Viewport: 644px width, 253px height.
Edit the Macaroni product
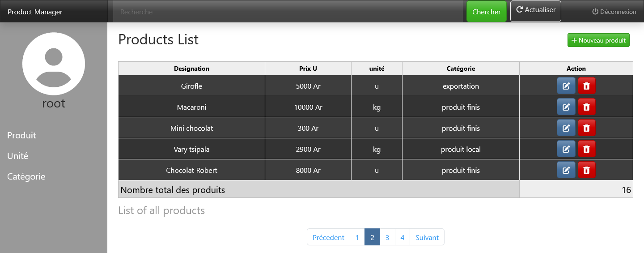coord(566,107)
